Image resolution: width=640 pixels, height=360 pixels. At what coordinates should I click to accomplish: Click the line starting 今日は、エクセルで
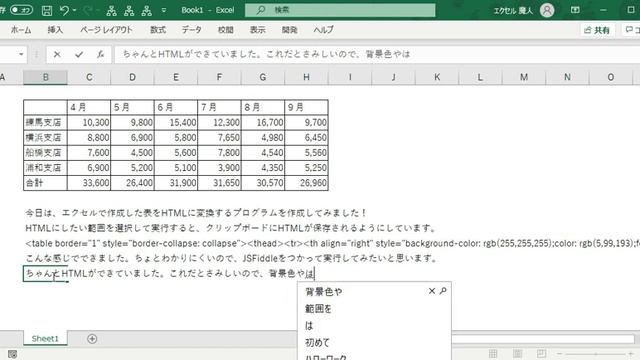(x=196, y=213)
